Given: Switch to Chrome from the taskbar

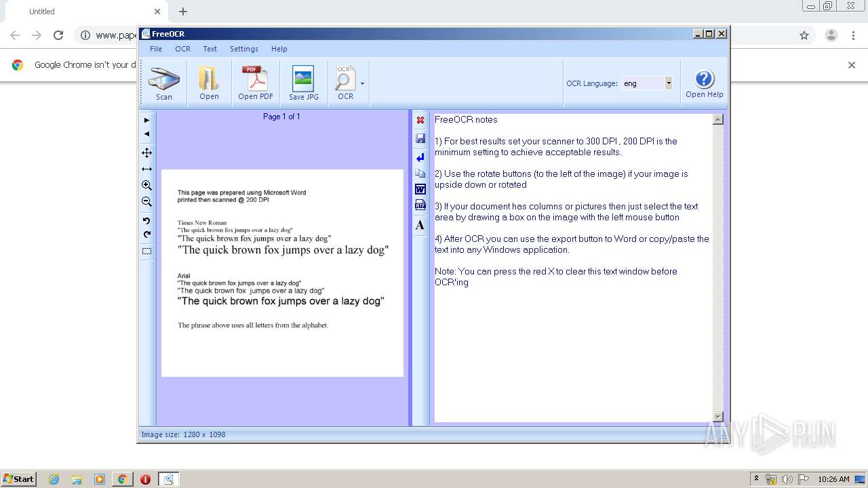Looking at the screenshot, I should point(122,479).
